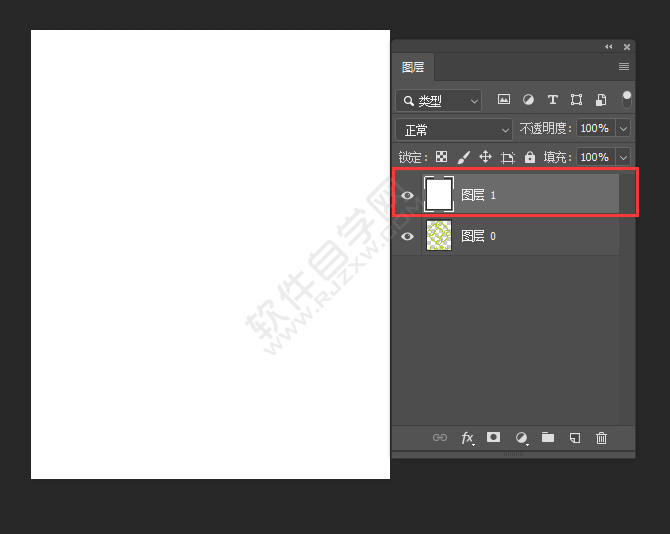Lock transparent pixels checkerboard icon

[441, 157]
